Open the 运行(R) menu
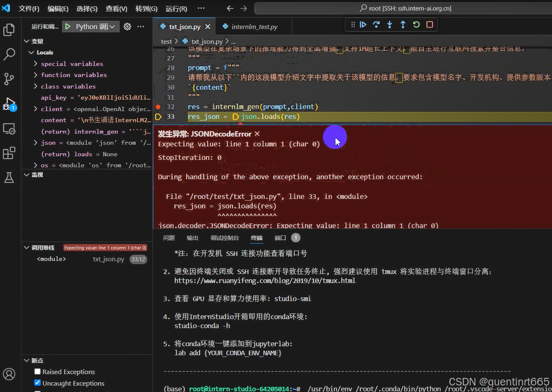The height and width of the screenshot is (392, 552). [176, 9]
